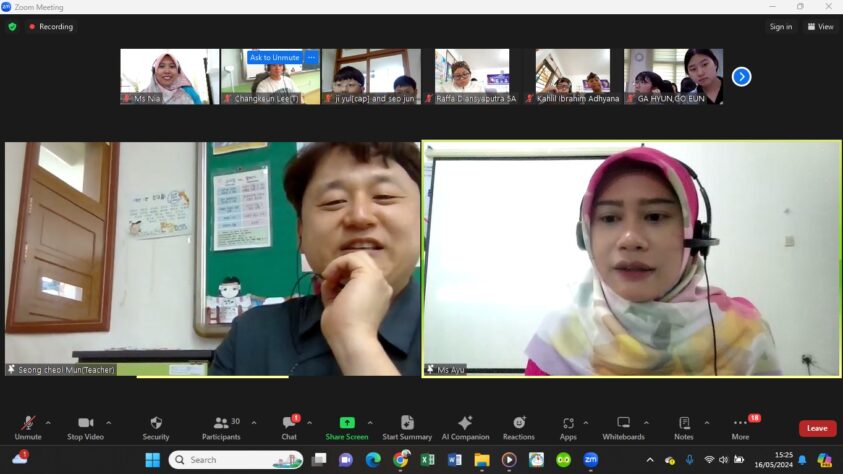
Task: Click the Start Summary icon
Action: pos(407,427)
